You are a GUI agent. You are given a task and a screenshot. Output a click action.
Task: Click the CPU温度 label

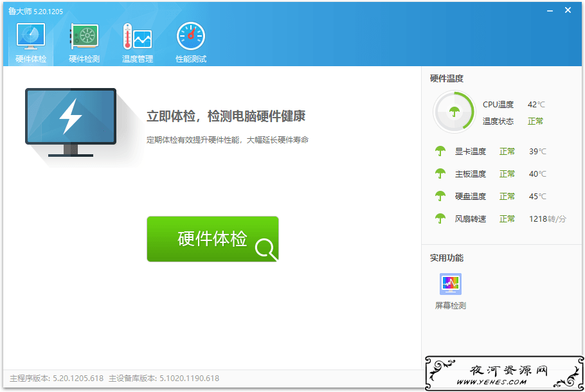[x=498, y=105]
